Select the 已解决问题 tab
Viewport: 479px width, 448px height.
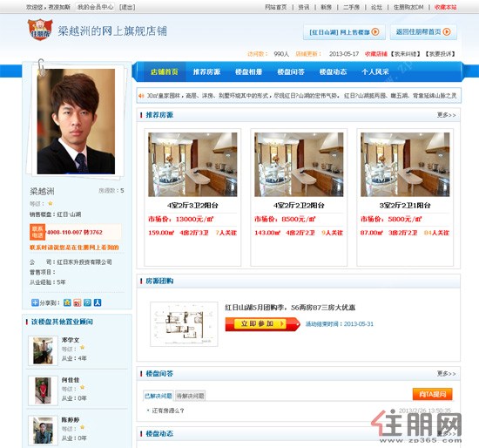159,396
